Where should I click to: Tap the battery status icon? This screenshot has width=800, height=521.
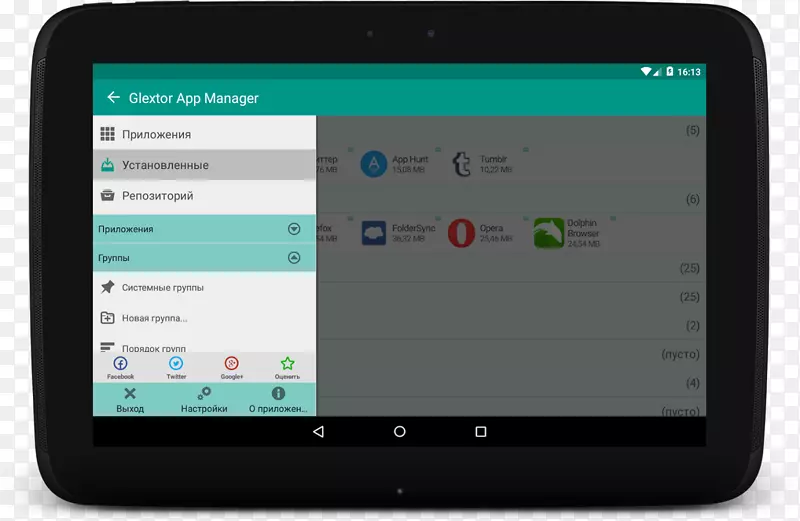pyautogui.click(x=669, y=71)
